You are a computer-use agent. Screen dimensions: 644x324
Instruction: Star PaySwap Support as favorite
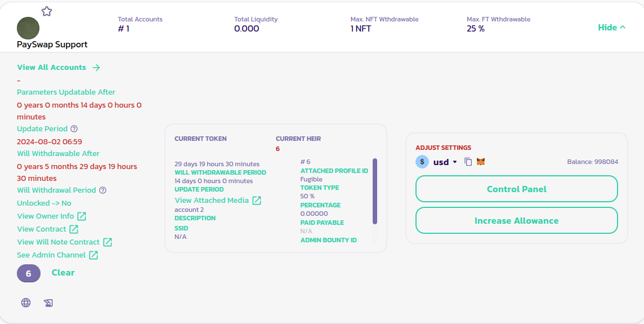(47, 11)
